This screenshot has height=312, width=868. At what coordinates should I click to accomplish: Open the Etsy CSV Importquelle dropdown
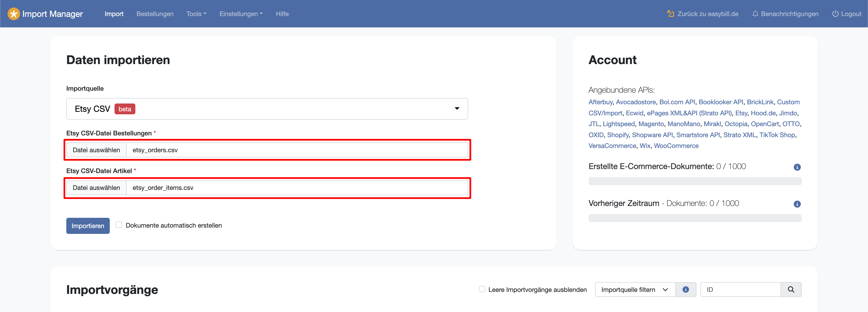[x=267, y=109]
